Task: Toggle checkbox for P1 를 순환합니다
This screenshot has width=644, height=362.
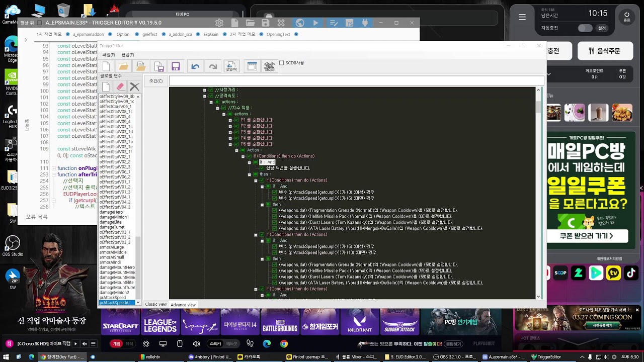Action: pyautogui.click(x=236, y=120)
